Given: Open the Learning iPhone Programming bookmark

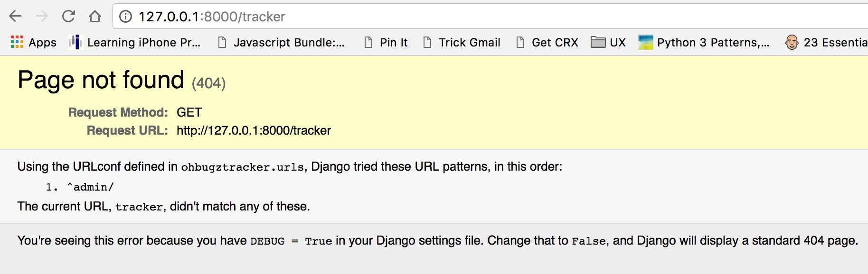Looking at the screenshot, I should coord(144,42).
